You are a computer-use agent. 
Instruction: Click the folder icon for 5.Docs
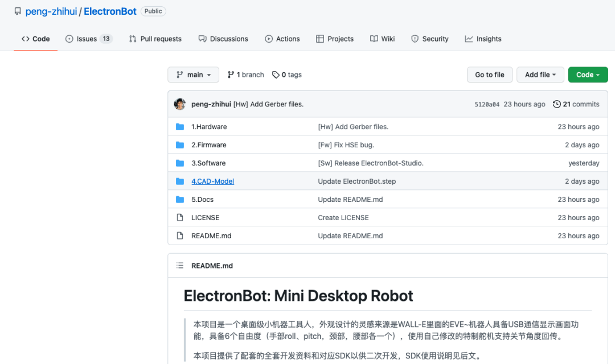pos(180,200)
